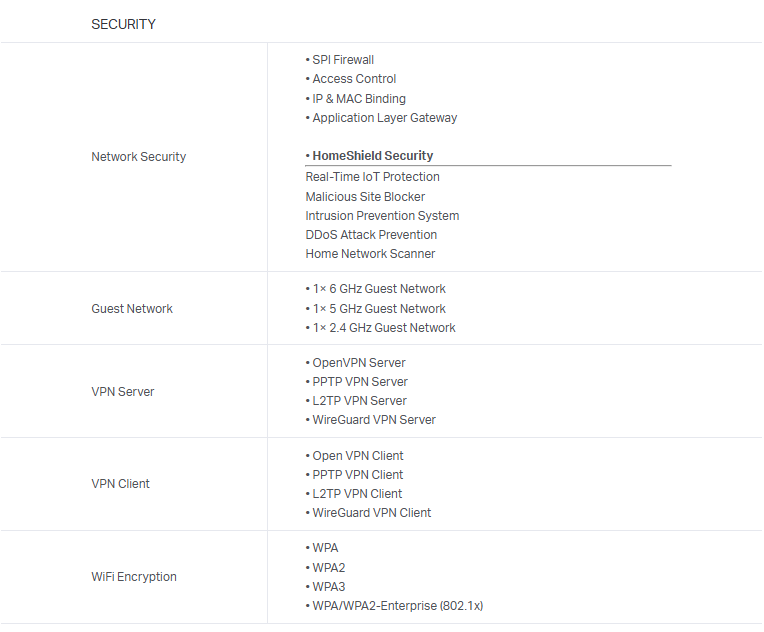Click the HomeShield Security heading
This screenshot has height=632, width=764.
coord(372,156)
